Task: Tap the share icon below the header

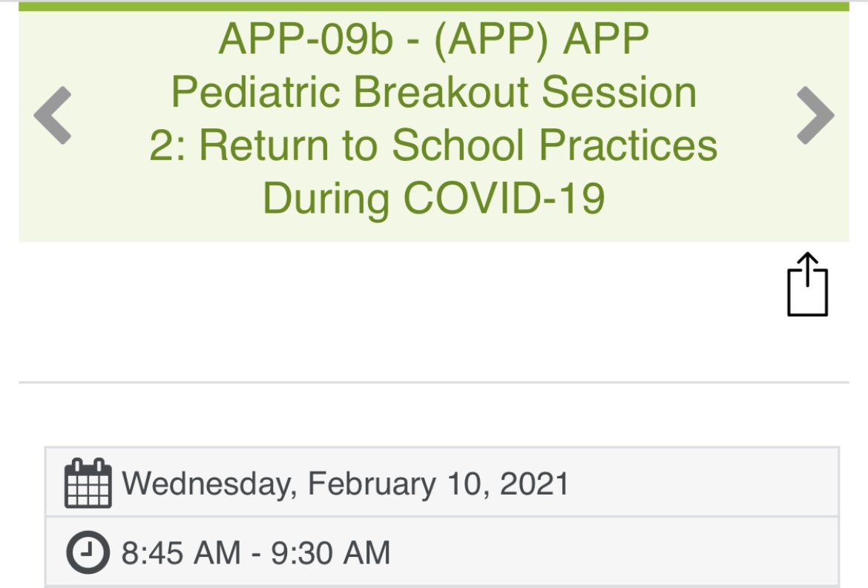Action: point(808,284)
